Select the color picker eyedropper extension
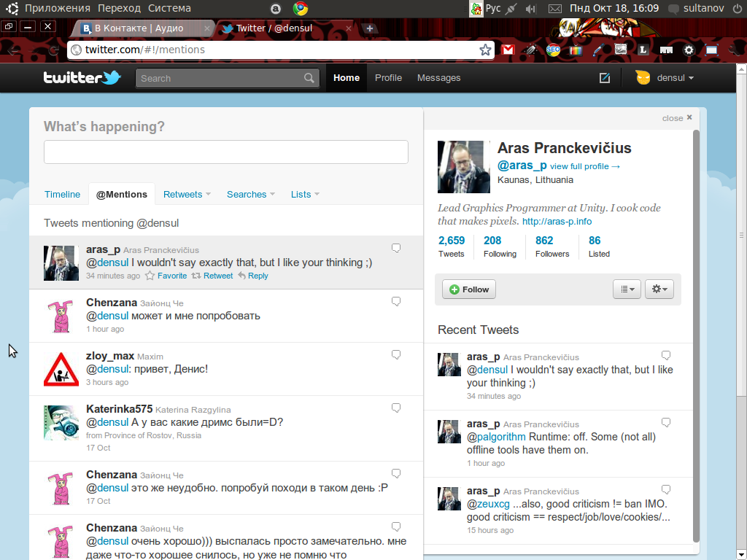Image resolution: width=747 pixels, height=560 pixels. point(598,50)
